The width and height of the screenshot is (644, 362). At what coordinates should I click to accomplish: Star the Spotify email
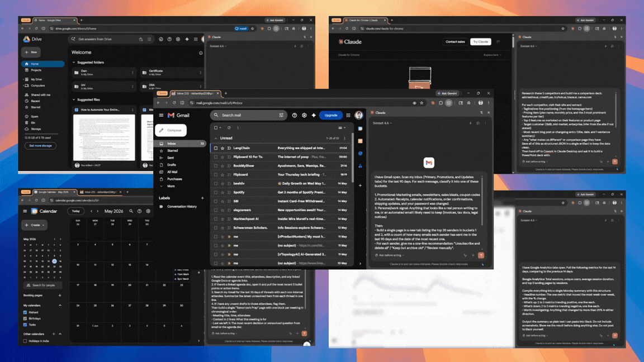222,193
